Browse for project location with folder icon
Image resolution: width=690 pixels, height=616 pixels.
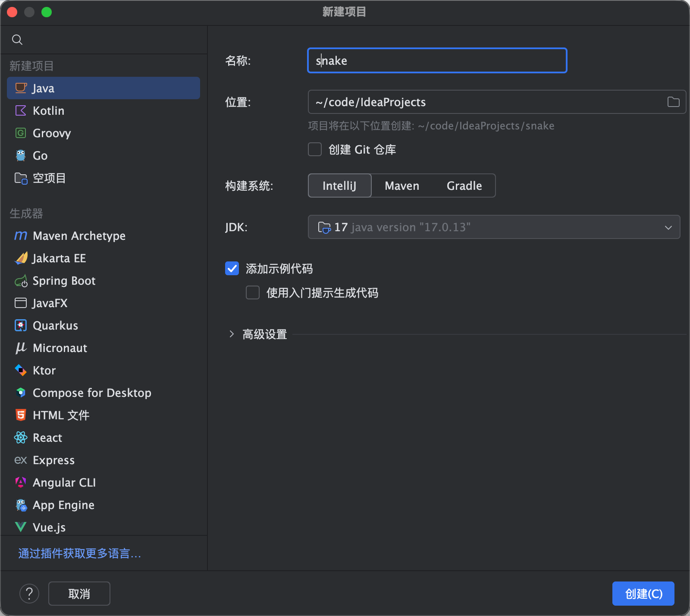[673, 102]
